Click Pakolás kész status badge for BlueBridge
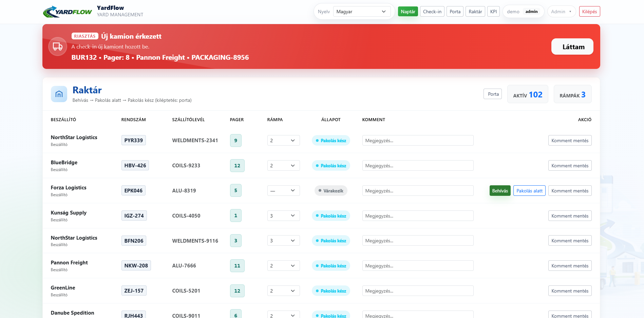 point(331,166)
